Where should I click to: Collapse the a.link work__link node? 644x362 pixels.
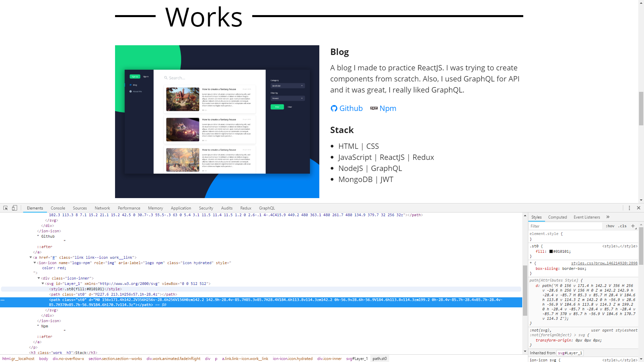[x=31, y=258]
